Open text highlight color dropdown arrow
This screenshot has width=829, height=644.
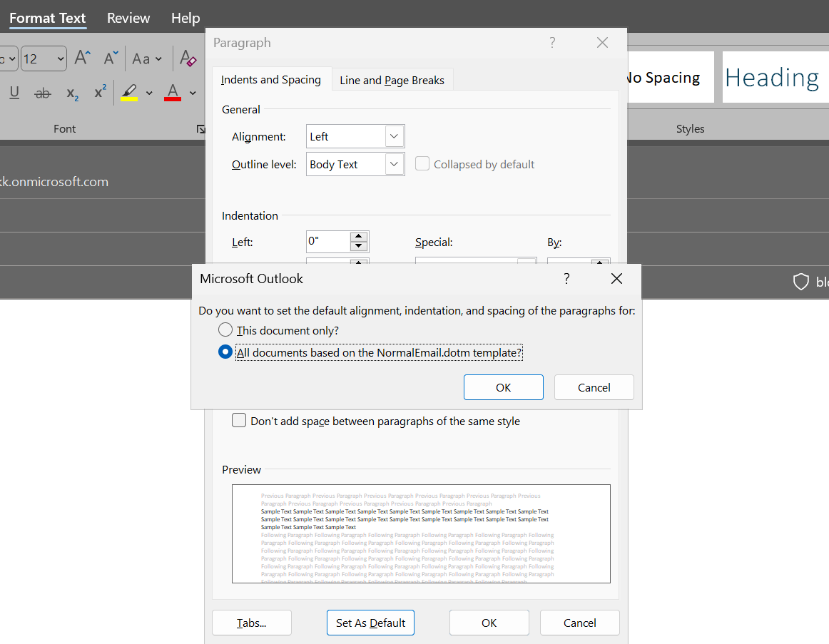point(149,93)
